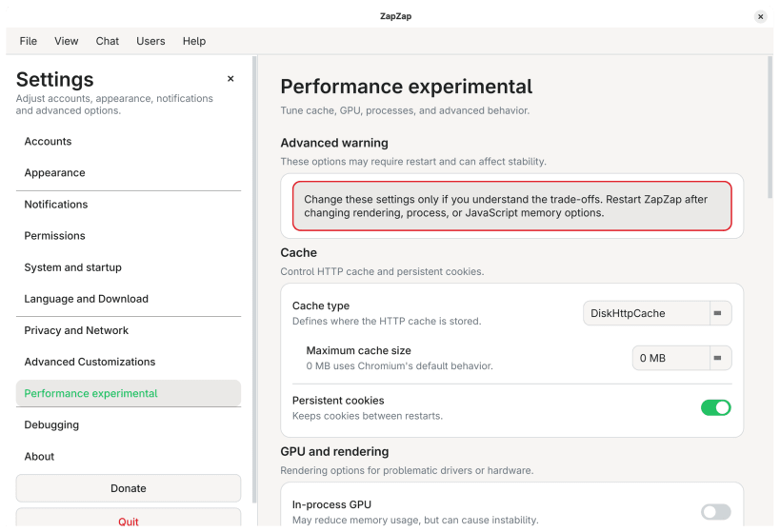Click the 'Settings' sidebar title
780x532 pixels.
coord(54,80)
